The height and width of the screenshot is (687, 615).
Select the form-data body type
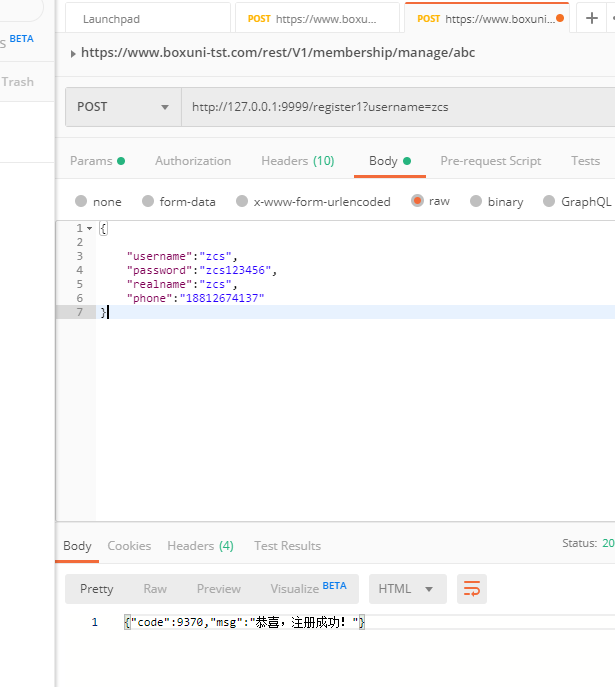coord(179,202)
